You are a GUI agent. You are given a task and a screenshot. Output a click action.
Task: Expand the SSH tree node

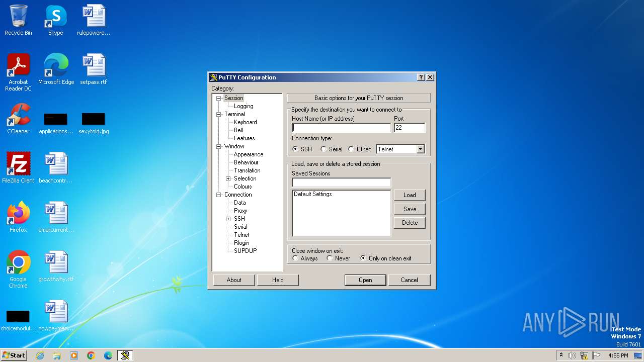point(228,219)
